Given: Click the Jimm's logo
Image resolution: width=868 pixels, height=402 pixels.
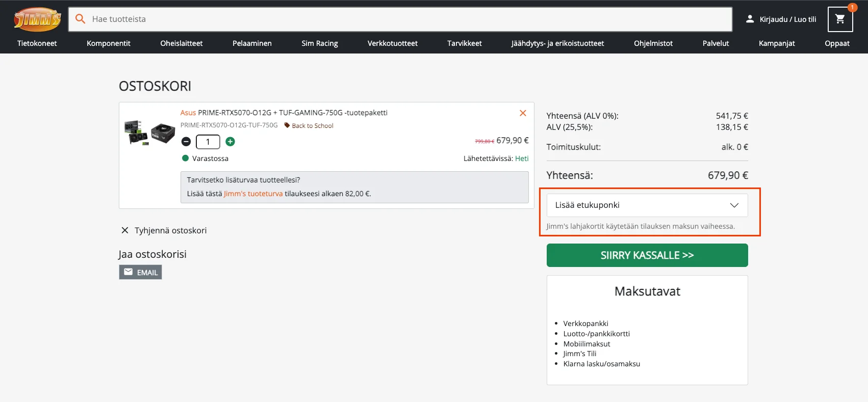Looking at the screenshot, I should 37,19.
